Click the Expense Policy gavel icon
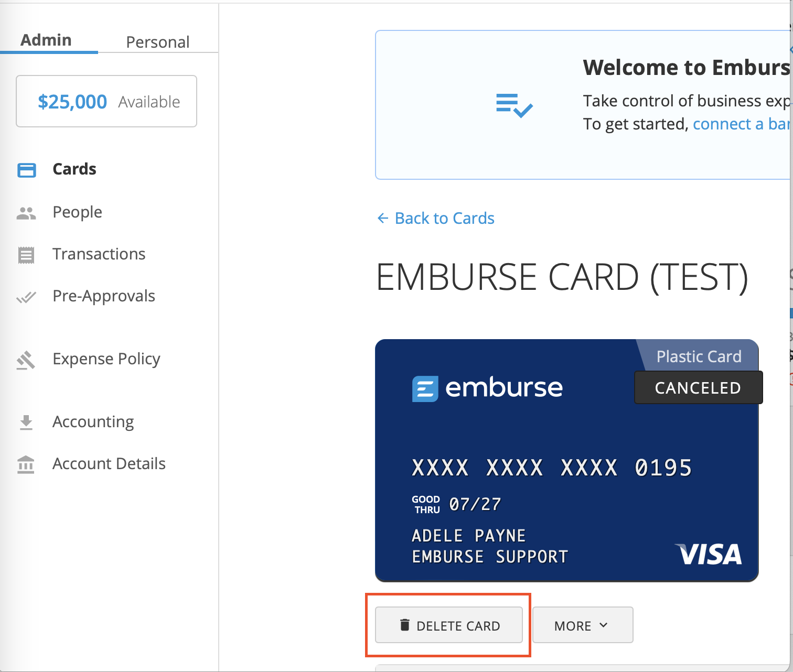This screenshot has width=793, height=672. click(26, 360)
